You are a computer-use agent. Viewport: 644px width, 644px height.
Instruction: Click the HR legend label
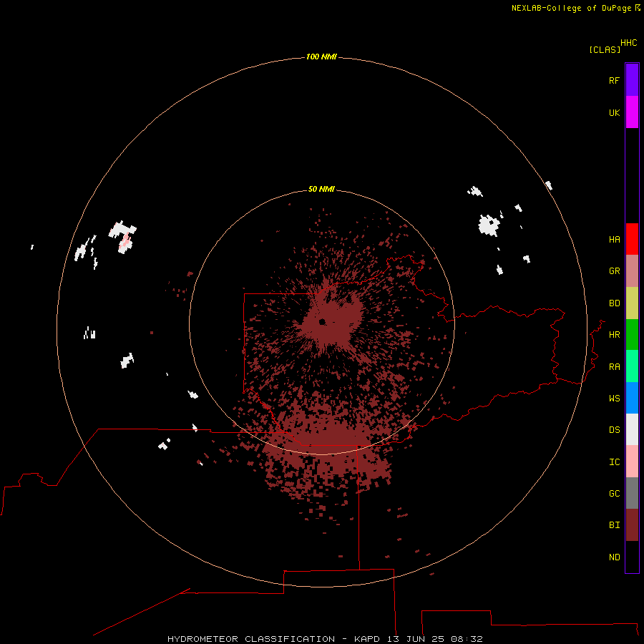pos(614,334)
